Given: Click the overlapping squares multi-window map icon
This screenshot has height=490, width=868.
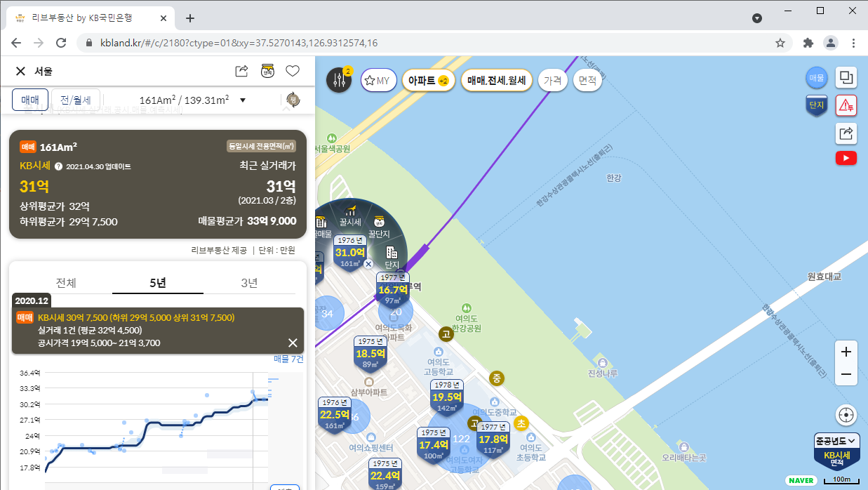Looking at the screenshot, I should 846,78.
